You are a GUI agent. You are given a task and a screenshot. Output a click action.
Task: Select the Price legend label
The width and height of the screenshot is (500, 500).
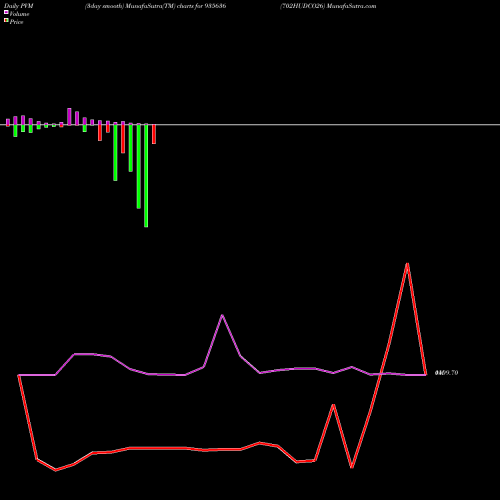(16, 22)
